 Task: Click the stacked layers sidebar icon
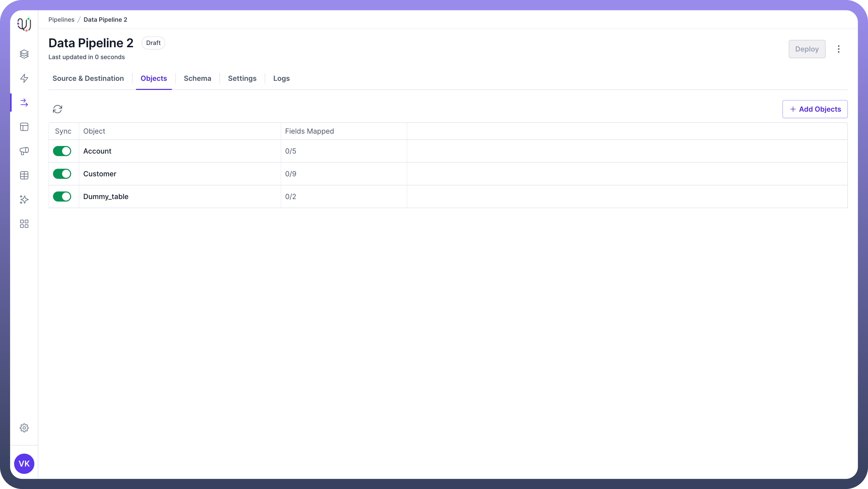click(x=24, y=54)
